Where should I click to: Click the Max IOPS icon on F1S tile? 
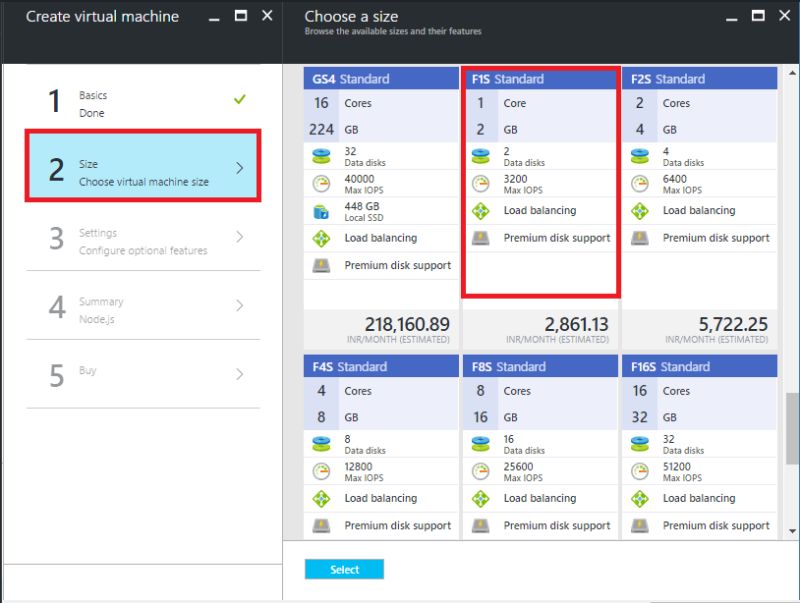coord(481,183)
